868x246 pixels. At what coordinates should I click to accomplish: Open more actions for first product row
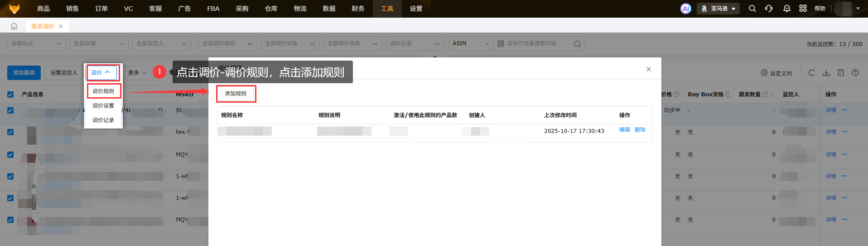[844, 110]
